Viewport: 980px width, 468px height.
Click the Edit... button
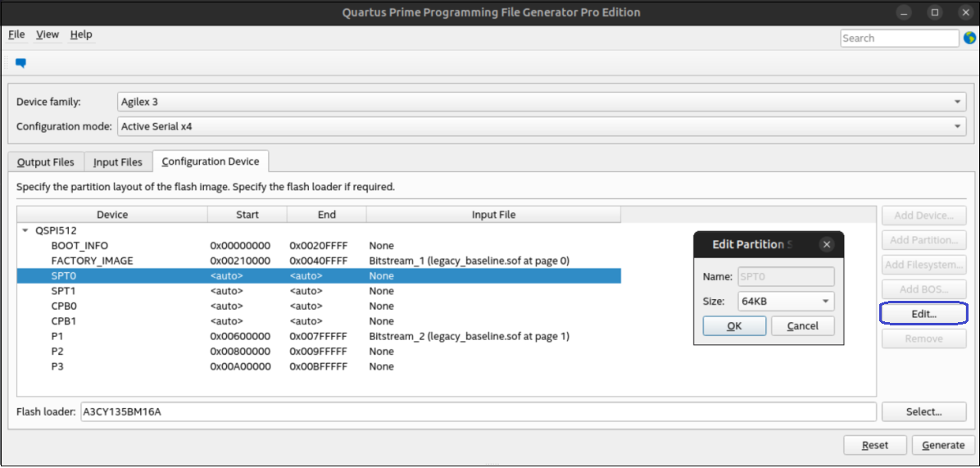(923, 313)
